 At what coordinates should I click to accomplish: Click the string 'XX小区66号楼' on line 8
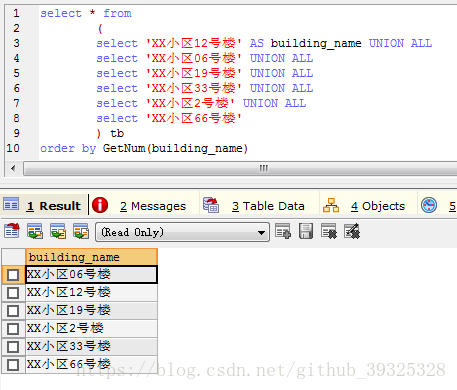(194, 118)
